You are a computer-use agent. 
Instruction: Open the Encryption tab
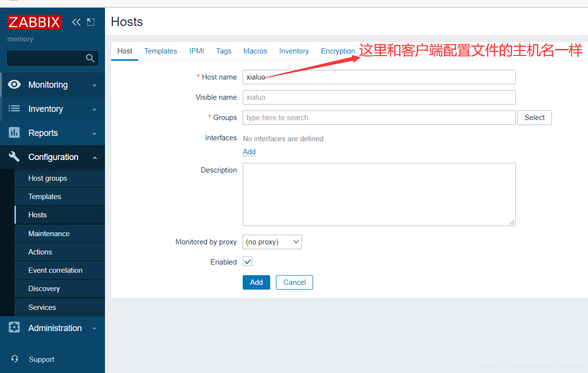tap(338, 51)
